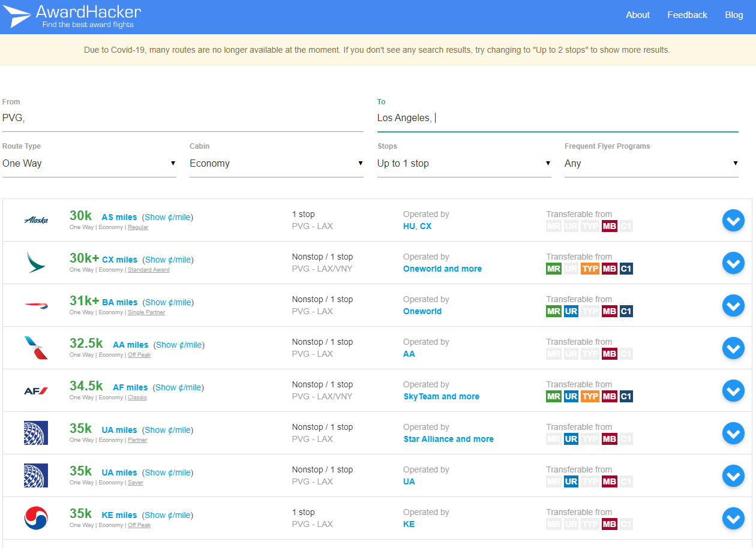The width and height of the screenshot is (756, 548).
Task: Click the Regular award type link
Action: click(x=138, y=227)
